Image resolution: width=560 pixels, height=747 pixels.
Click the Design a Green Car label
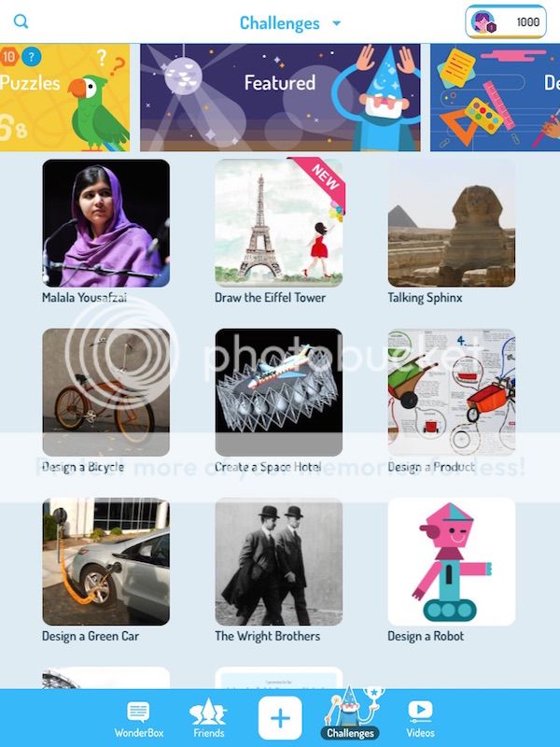point(91,636)
